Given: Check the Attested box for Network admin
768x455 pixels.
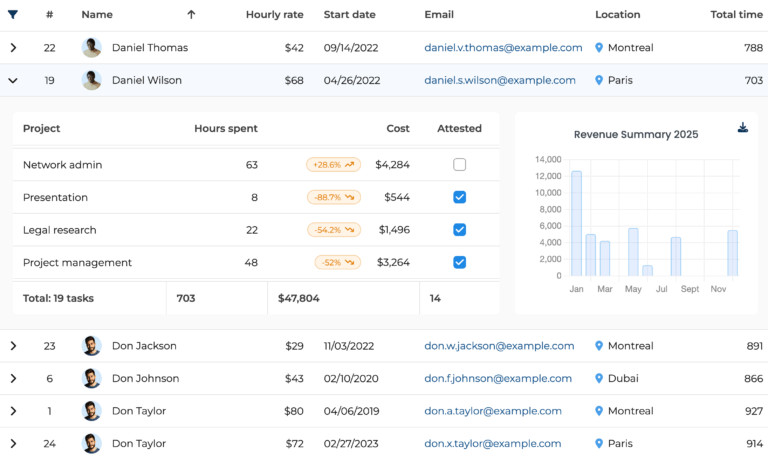Looking at the screenshot, I should coord(459,165).
